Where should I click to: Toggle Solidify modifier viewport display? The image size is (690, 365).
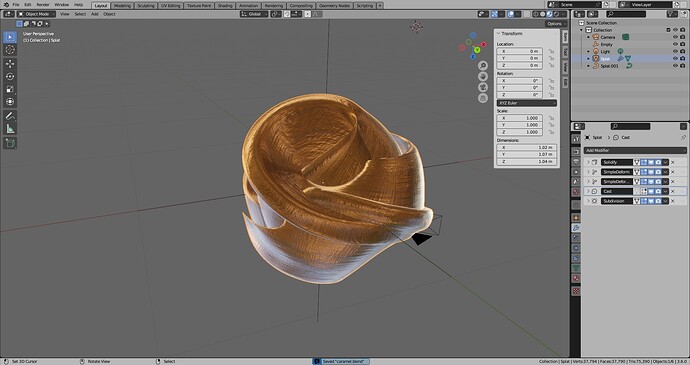[651, 162]
